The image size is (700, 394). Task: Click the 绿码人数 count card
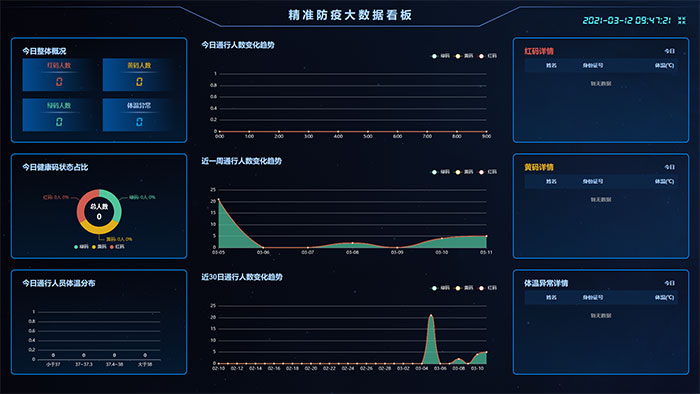point(59,115)
